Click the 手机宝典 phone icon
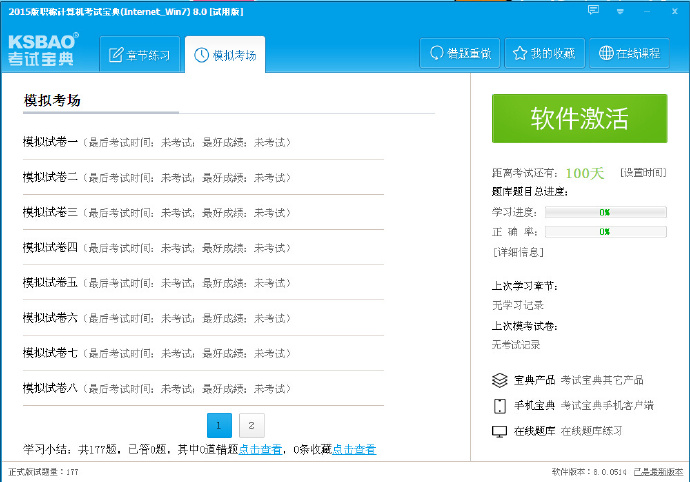Image resolution: width=690 pixels, height=482 pixels. point(500,405)
